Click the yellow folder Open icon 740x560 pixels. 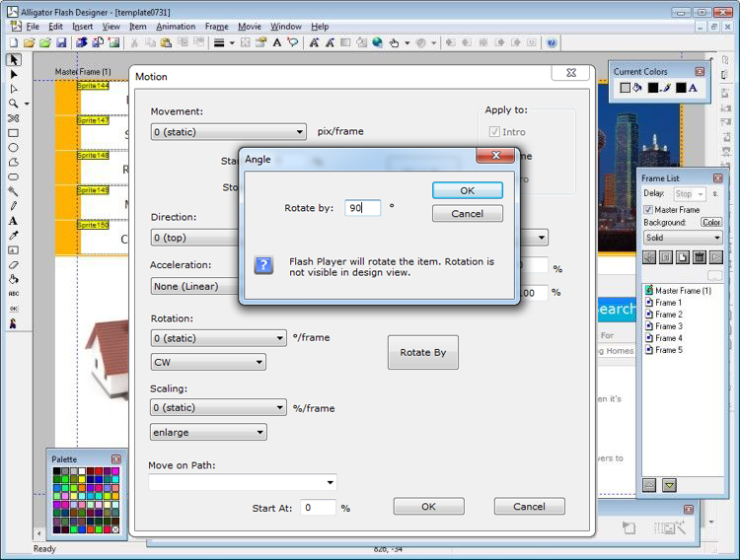pos(30,43)
